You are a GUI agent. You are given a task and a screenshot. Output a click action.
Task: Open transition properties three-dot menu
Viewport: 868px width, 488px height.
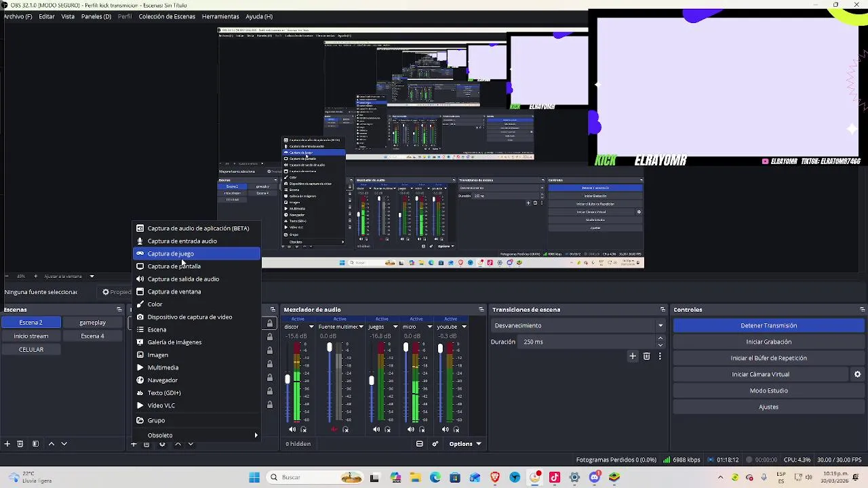point(659,356)
